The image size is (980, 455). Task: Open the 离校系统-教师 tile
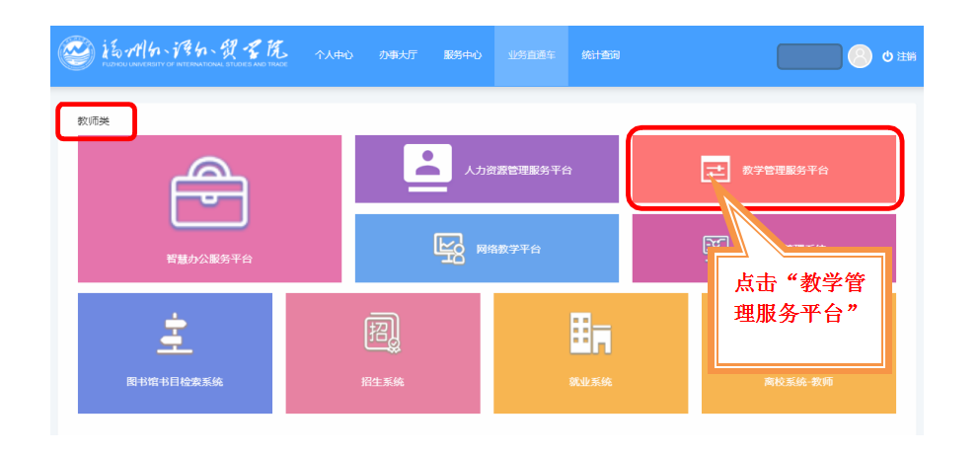[x=798, y=353]
